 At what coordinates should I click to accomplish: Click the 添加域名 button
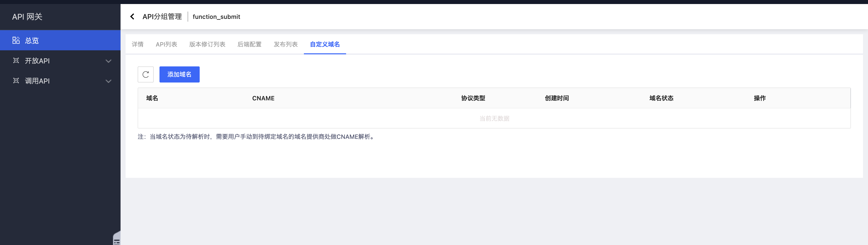pos(179,74)
